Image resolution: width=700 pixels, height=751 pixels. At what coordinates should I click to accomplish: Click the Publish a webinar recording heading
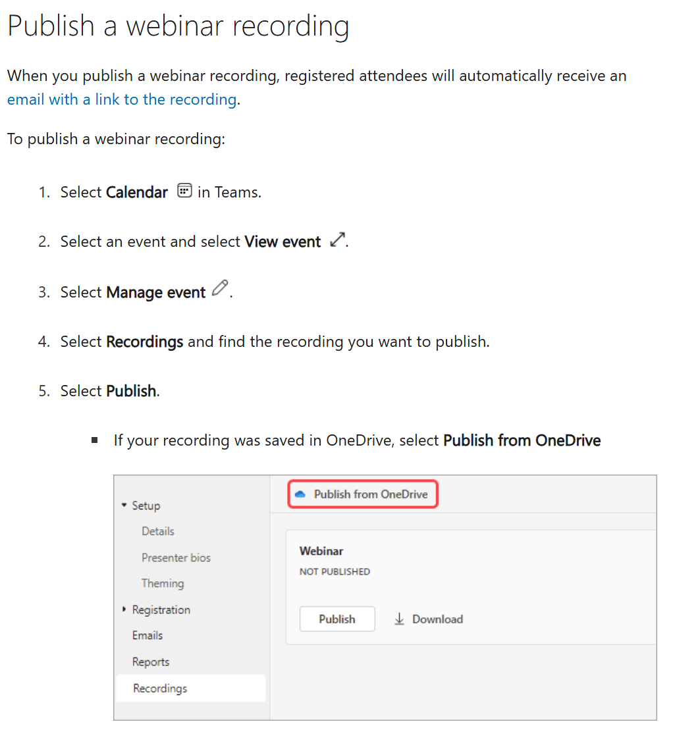click(178, 26)
